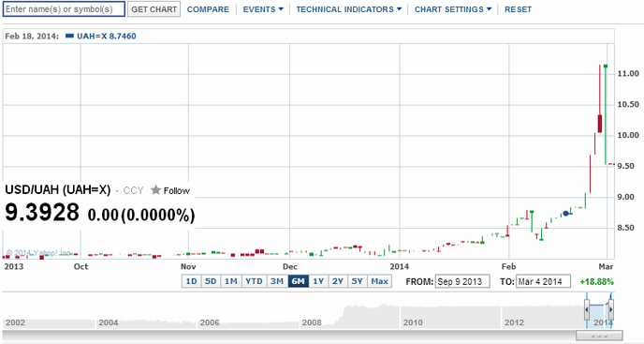This screenshot has width=644, height=344.
Task: Click the Compare menu item
Action: [x=208, y=9]
